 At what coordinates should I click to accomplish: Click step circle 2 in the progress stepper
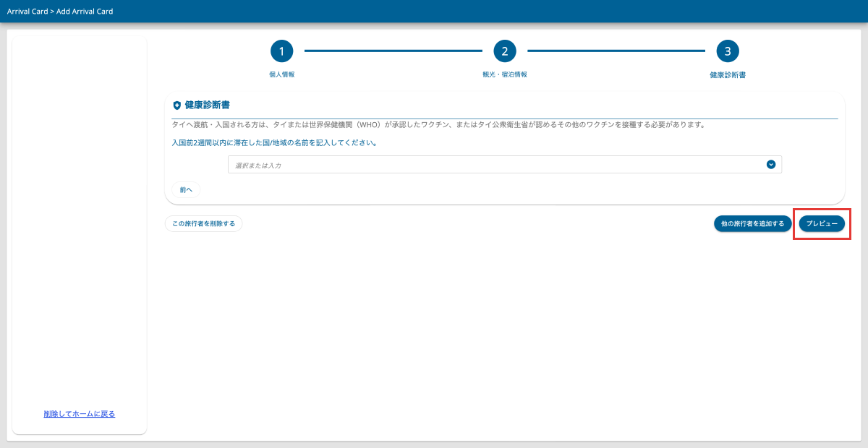point(504,51)
